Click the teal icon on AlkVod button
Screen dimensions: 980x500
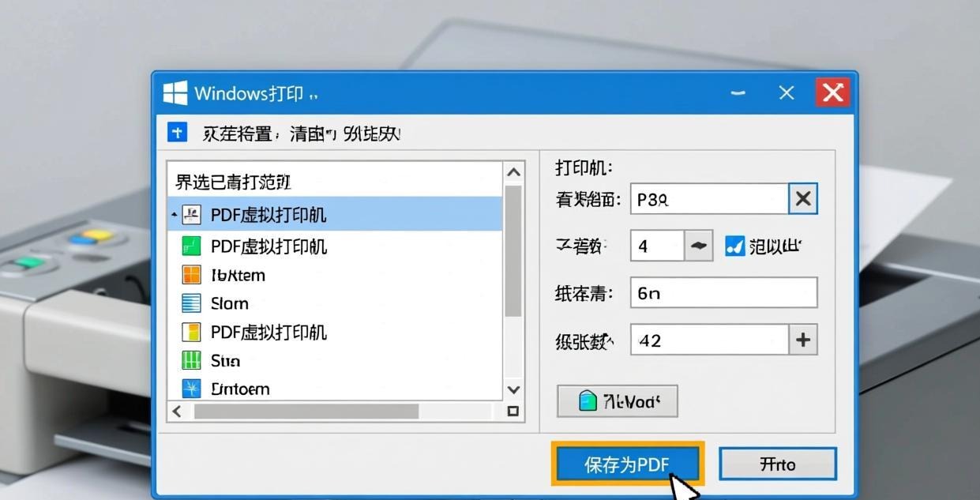pos(588,401)
